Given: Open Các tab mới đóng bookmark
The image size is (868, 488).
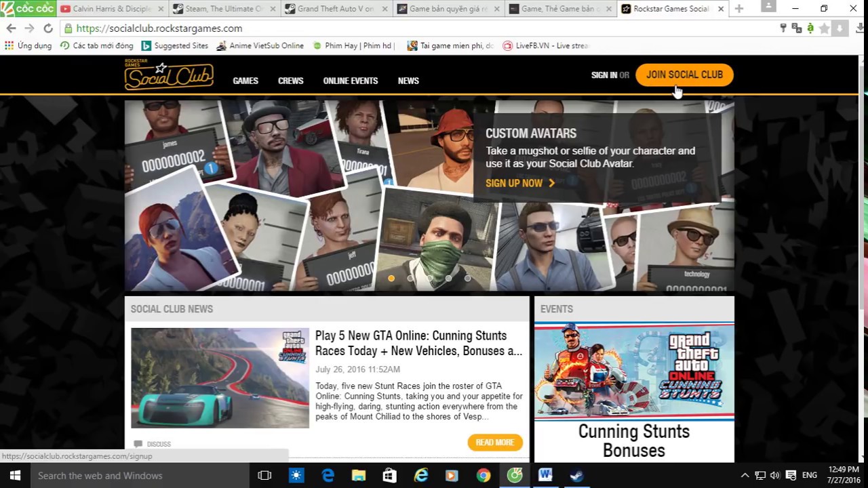Looking at the screenshot, I should tap(97, 45).
